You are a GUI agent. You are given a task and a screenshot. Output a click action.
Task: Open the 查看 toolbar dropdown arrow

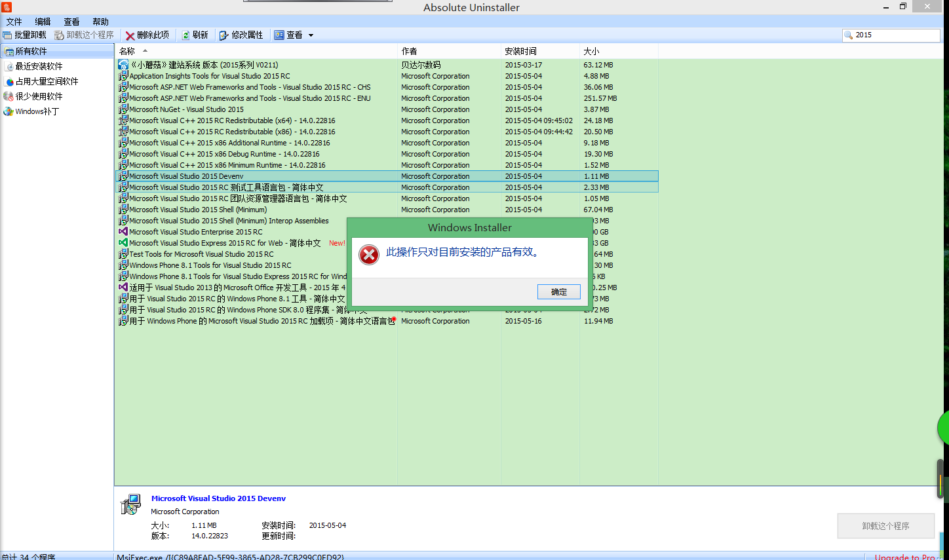click(311, 35)
